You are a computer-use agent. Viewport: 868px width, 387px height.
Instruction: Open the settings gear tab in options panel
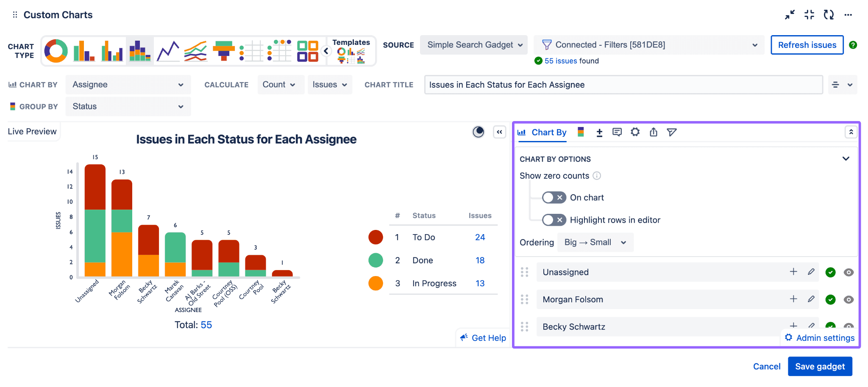(635, 132)
